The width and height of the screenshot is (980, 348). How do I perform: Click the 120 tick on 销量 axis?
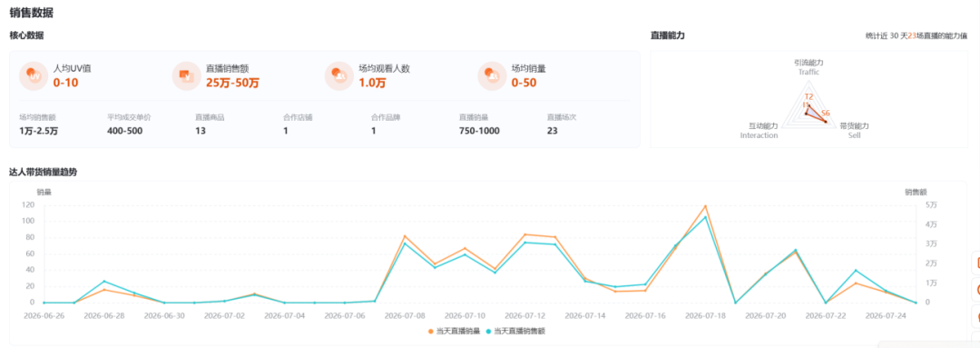[x=27, y=204]
